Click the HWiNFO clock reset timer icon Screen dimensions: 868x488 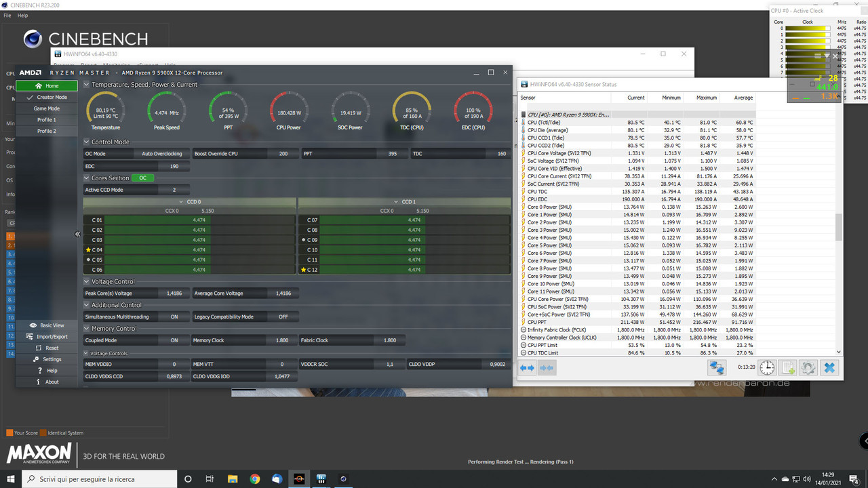click(766, 367)
